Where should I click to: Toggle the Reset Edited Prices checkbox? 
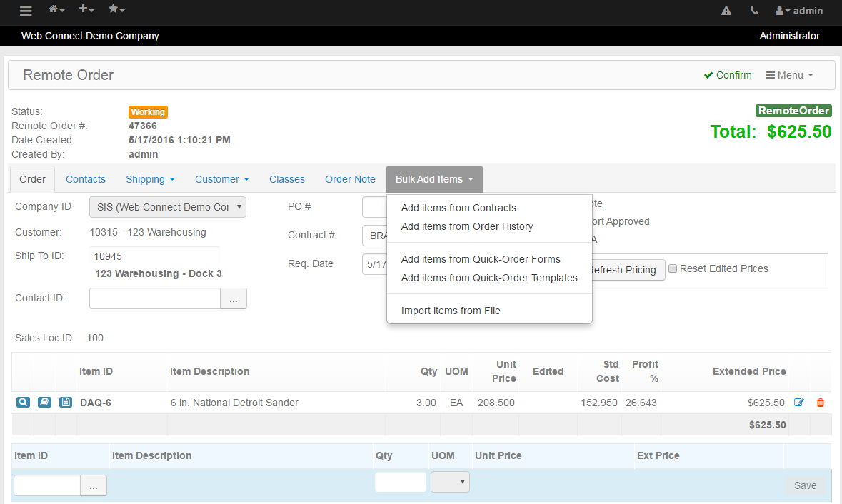coord(672,268)
